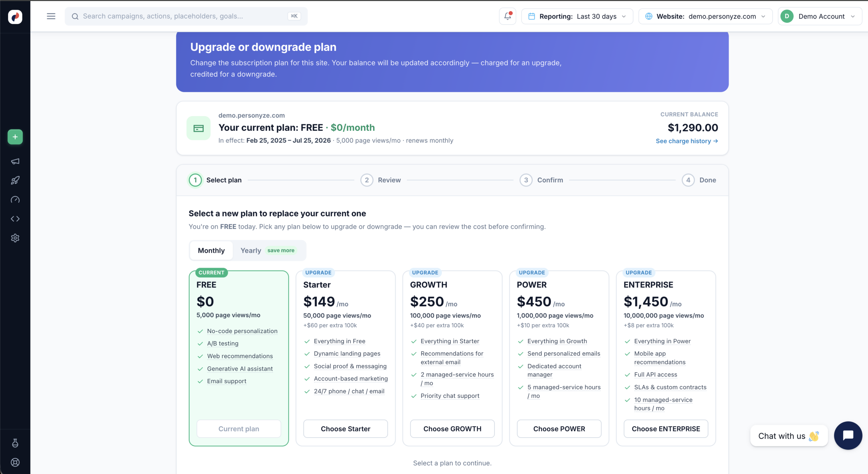Click the $1,290.00 balance amount

[x=693, y=128]
